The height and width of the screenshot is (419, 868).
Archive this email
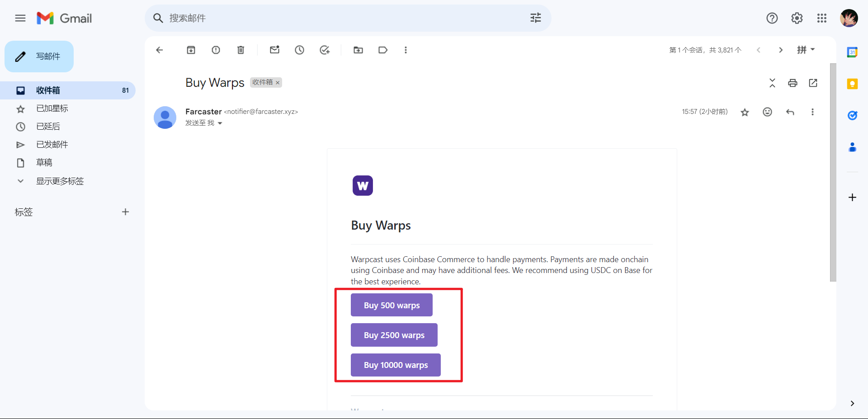191,50
